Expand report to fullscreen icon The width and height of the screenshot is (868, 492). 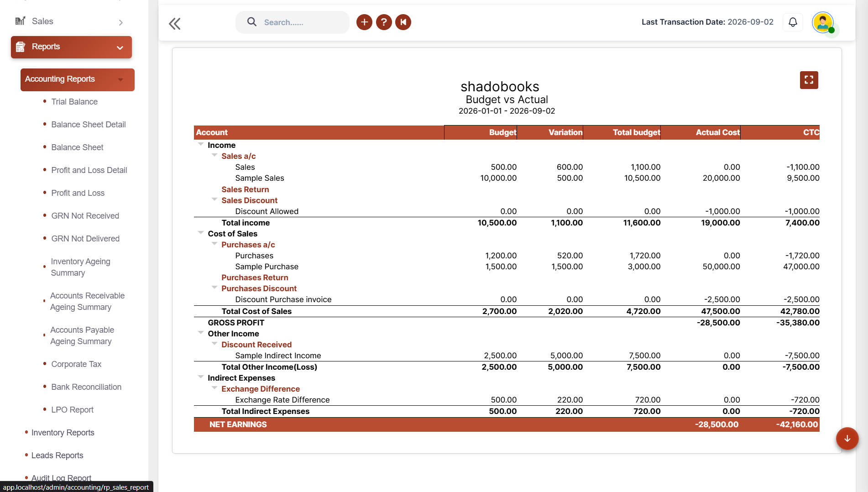809,80
